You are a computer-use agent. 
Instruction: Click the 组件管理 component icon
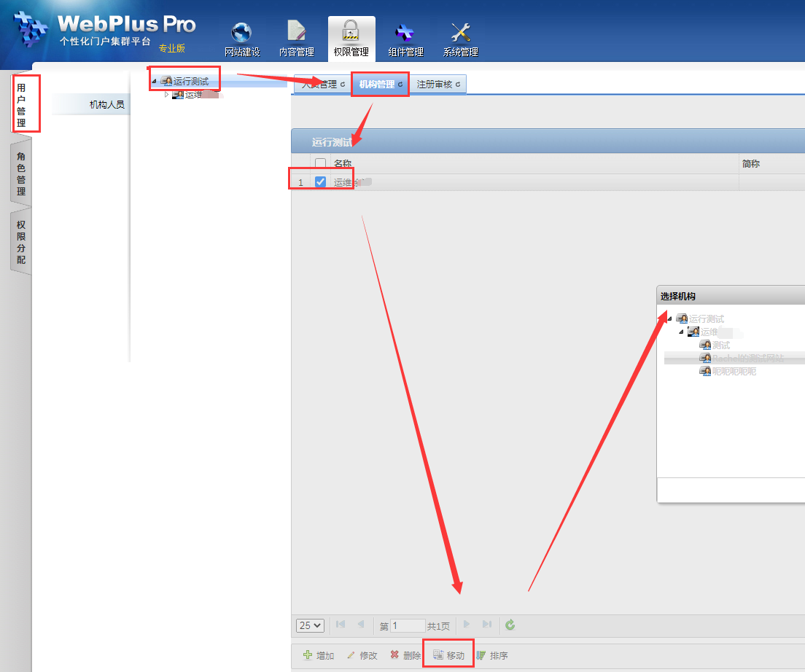point(405,33)
